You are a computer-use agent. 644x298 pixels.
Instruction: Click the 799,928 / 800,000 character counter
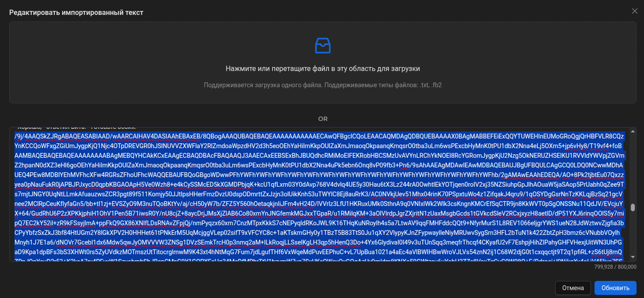click(x=615, y=266)
